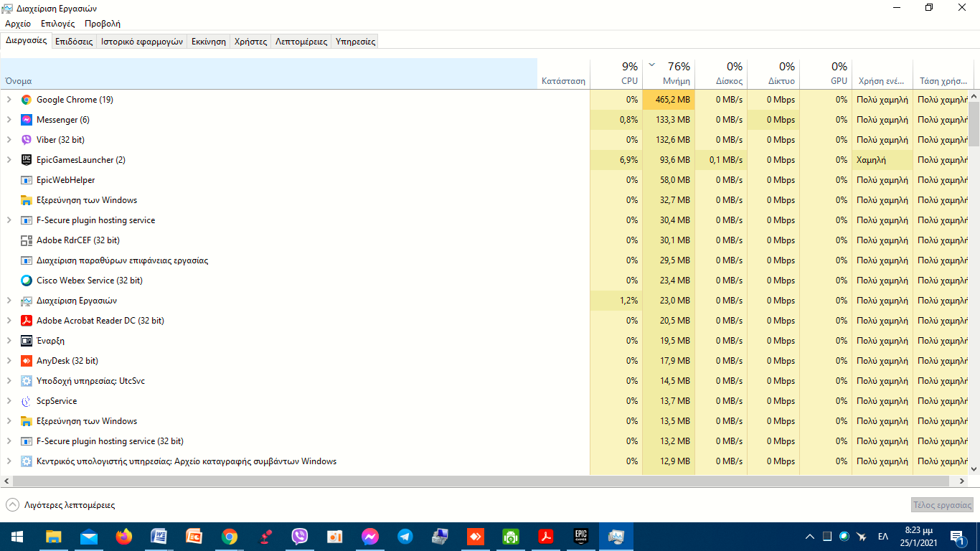Click the Τέλος εργασίας button
Viewport: 980px width, 551px height.
click(942, 505)
